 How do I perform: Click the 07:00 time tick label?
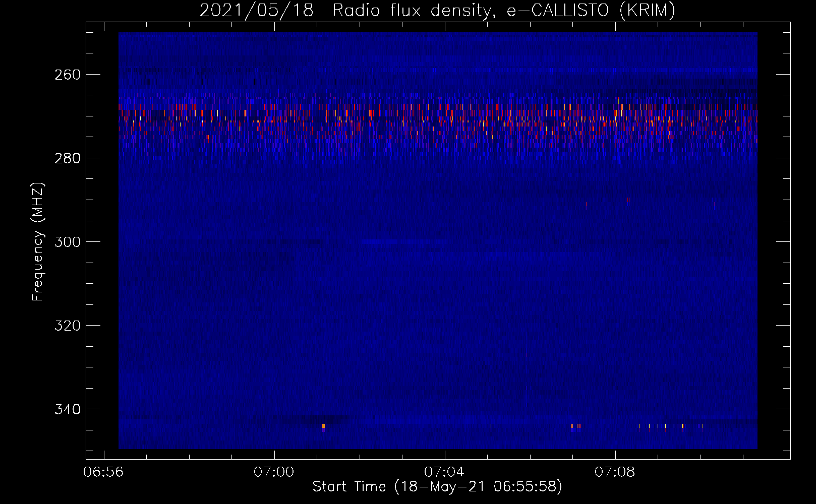[x=274, y=472]
